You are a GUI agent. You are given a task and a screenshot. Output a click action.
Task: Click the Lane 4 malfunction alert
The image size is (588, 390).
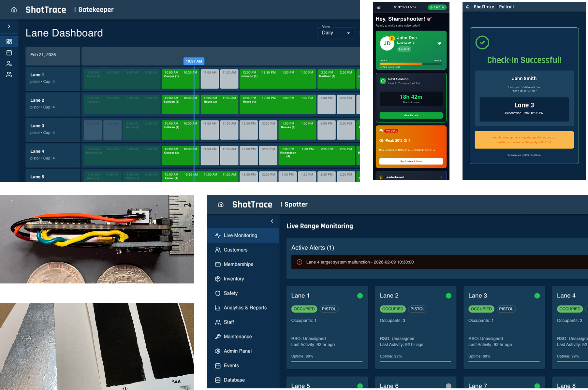point(439,262)
